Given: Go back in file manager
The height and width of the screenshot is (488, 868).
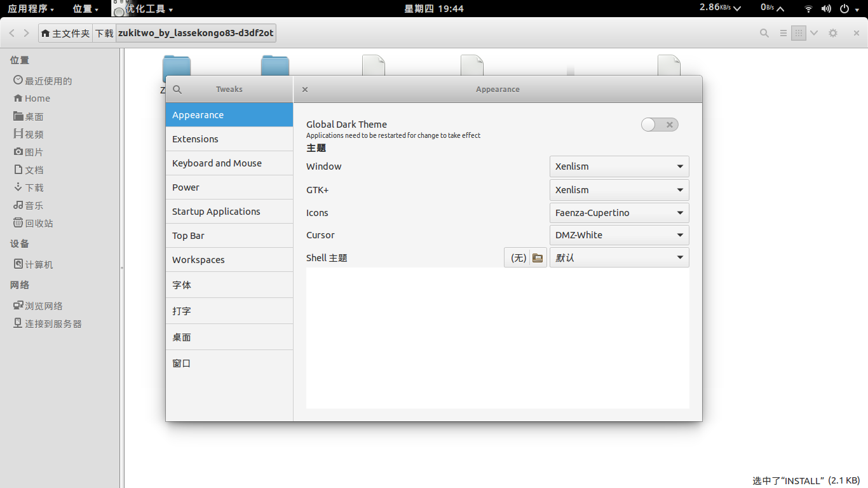Looking at the screenshot, I should coord(12,33).
